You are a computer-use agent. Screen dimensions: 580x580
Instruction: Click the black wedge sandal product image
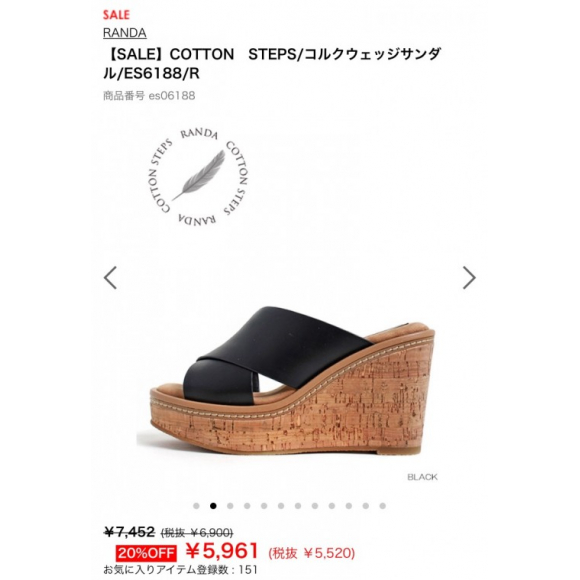click(287, 381)
